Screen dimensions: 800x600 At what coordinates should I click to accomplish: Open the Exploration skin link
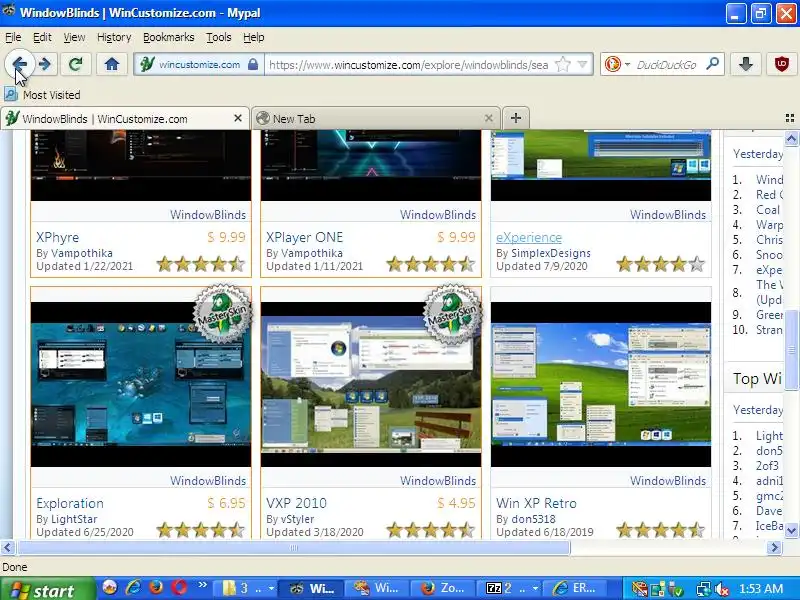tap(70, 503)
